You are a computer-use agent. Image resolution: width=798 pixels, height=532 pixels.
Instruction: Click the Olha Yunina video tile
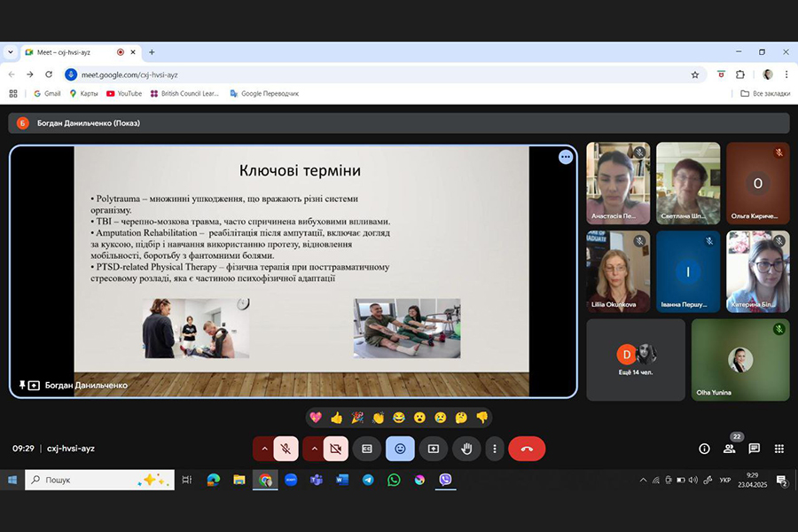pos(739,359)
